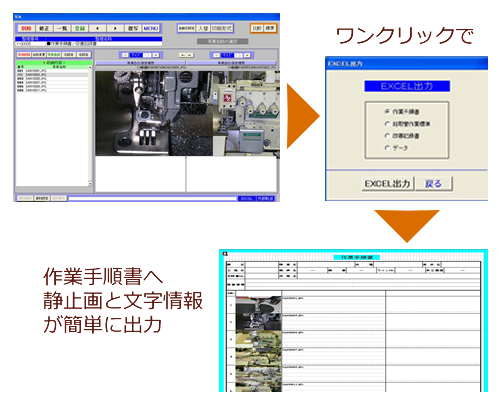Select the 標準 standard mode button
The width and height of the screenshot is (500, 403).
coord(270,28)
